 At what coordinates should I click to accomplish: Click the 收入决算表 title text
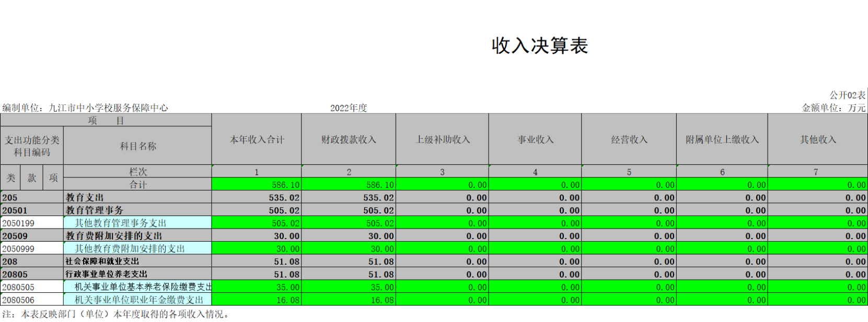coord(539,46)
